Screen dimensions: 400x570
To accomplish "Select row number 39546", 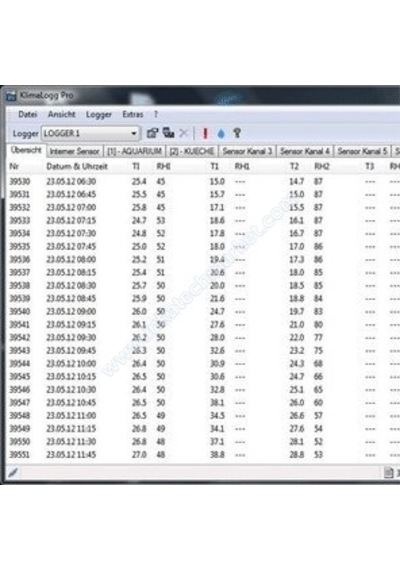I will coord(20,390).
